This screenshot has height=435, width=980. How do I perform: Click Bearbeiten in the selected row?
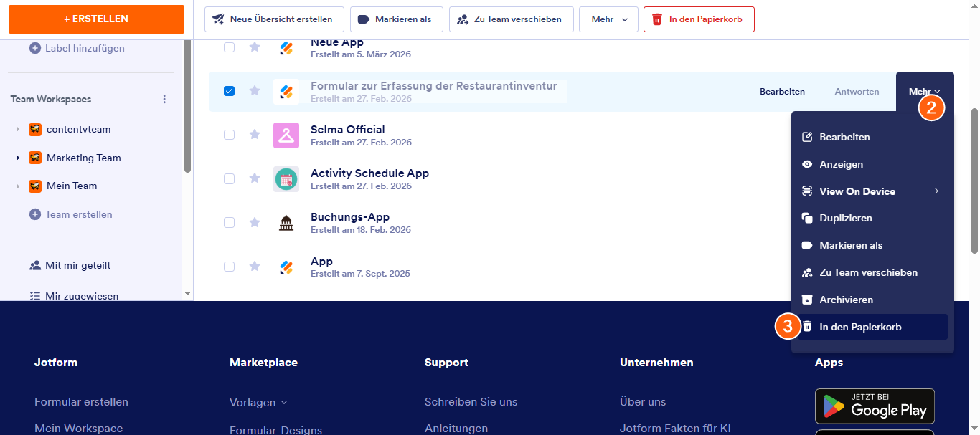tap(782, 92)
